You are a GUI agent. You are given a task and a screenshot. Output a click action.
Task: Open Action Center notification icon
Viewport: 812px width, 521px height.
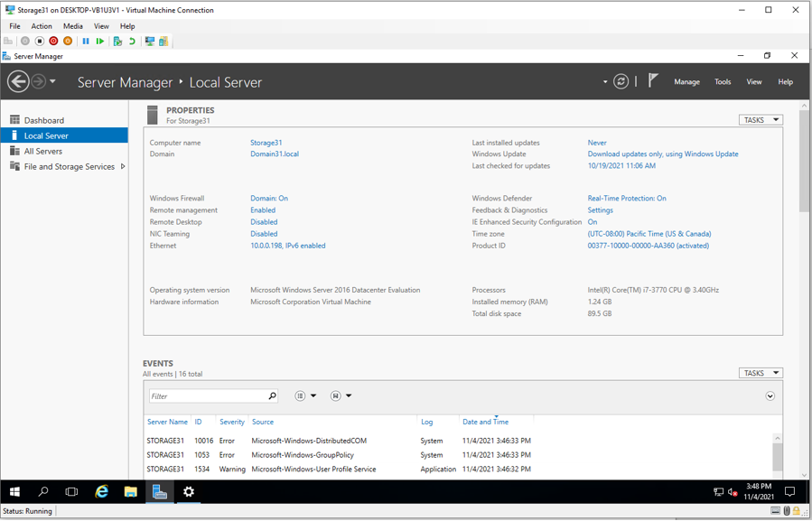(789, 491)
